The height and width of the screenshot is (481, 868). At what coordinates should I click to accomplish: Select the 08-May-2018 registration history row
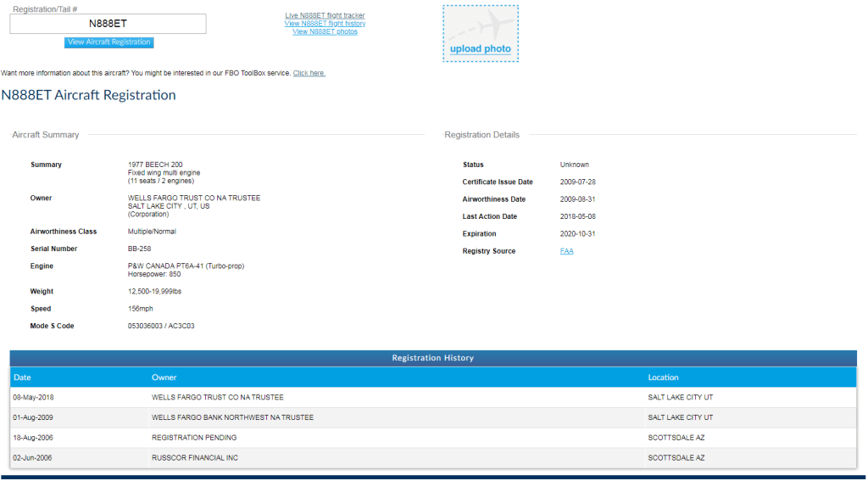pyautogui.click(x=432, y=397)
